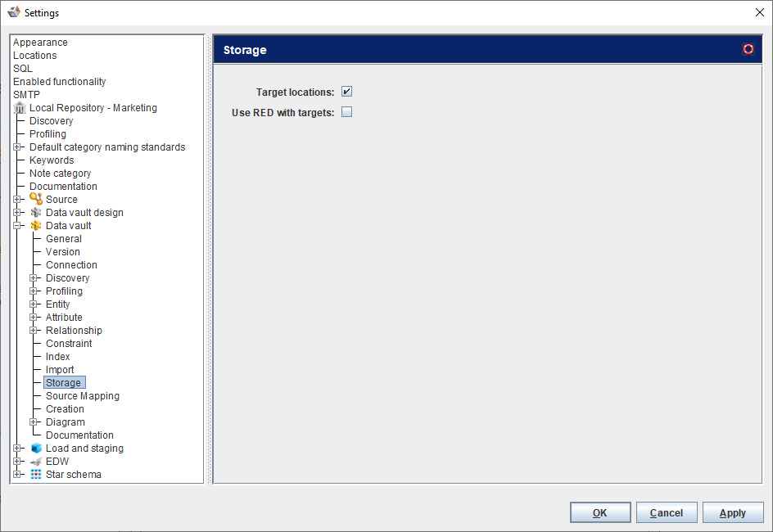773x532 pixels.
Task: Uncheck the Target locations checkbox
Action: coord(346,92)
